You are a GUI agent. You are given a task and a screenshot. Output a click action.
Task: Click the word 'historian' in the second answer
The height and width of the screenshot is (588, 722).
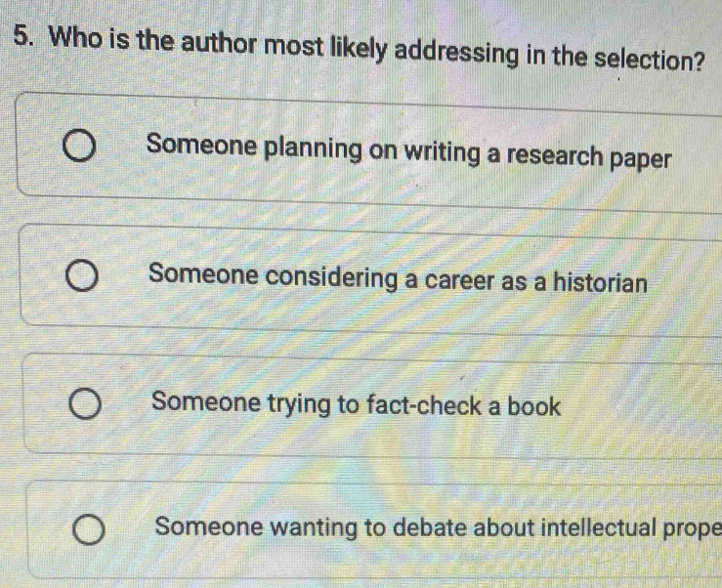click(x=600, y=280)
